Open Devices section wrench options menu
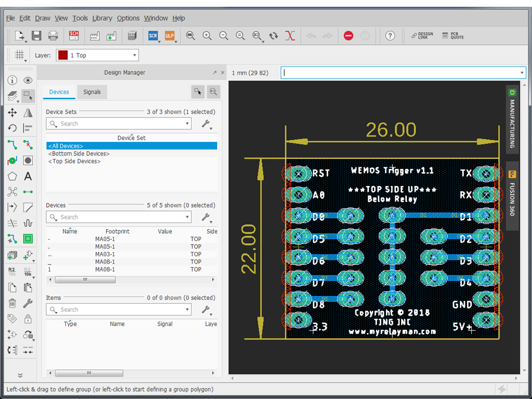 [x=206, y=217]
